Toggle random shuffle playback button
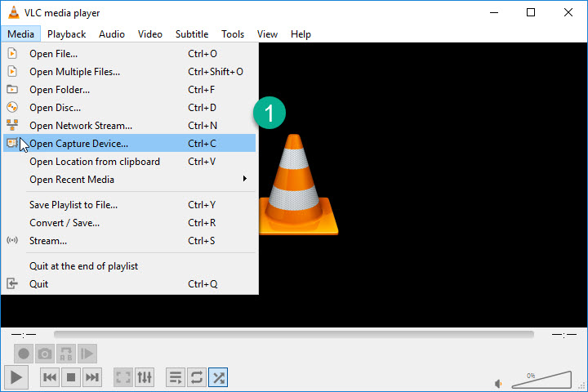The height and width of the screenshot is (392, 588). click(218, 377)
